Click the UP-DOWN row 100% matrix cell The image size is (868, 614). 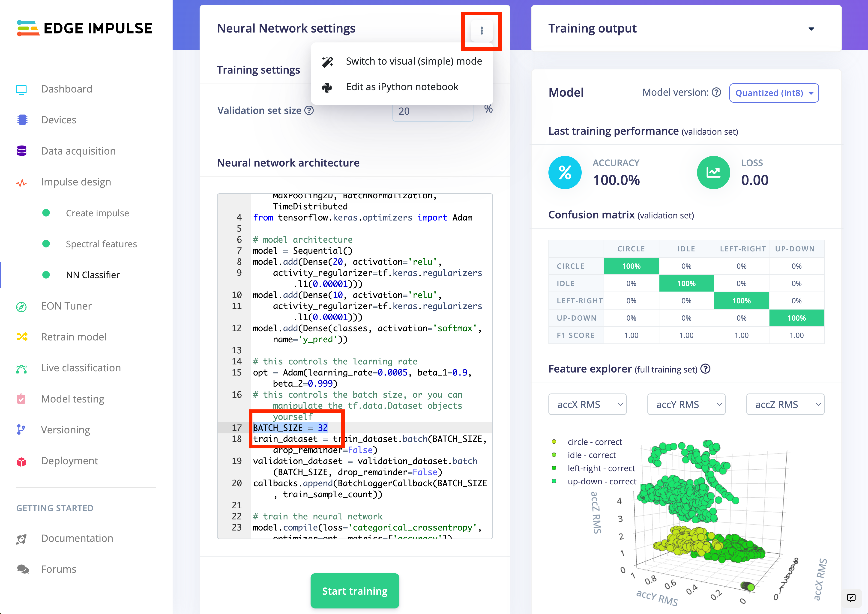click(x=796, y=318)
